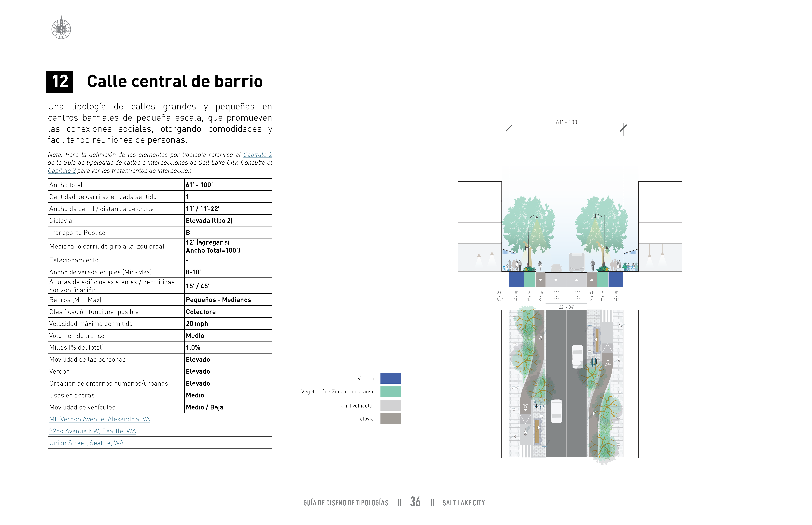Open Mt. Vernon Avenue, Alexandria, VA link
812x525 pixels.
(100, 419)
